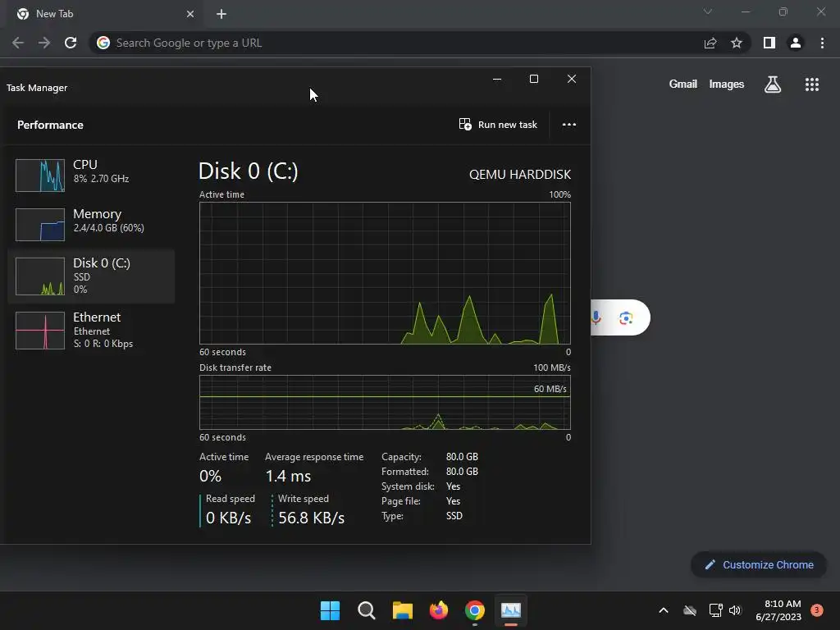Click the Google Lens image search icon
Screen dimensions: 840x630
click(x=626, y=317)
